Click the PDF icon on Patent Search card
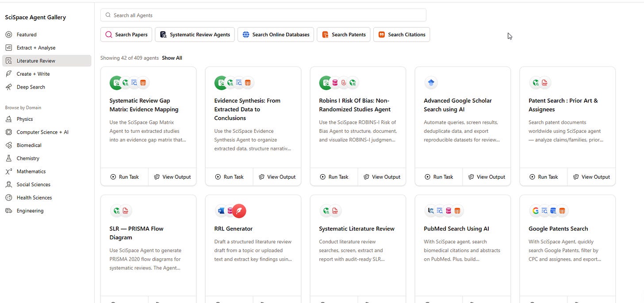The width and height of the screenshot is (644, 303). pos(544,83)
